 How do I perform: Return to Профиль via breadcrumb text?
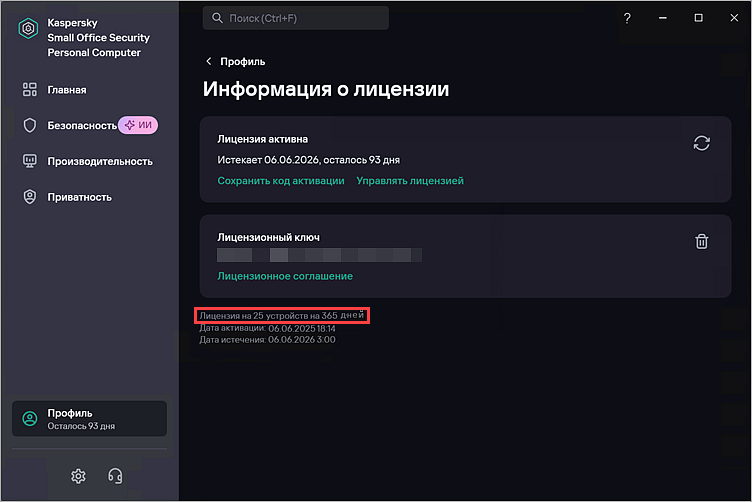242,61
